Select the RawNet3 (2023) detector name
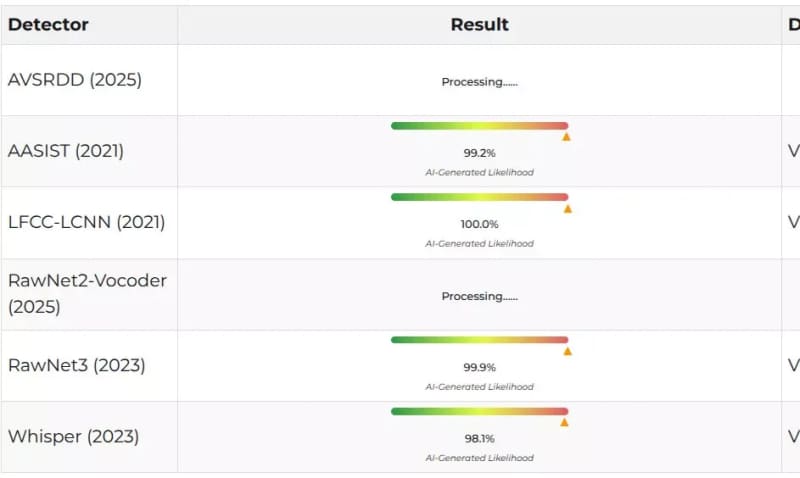 (77, 365)
